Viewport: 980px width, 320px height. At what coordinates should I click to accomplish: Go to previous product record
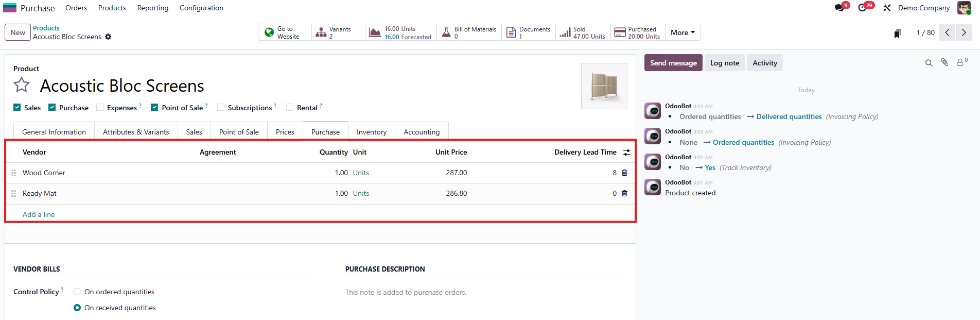[947, 32]
